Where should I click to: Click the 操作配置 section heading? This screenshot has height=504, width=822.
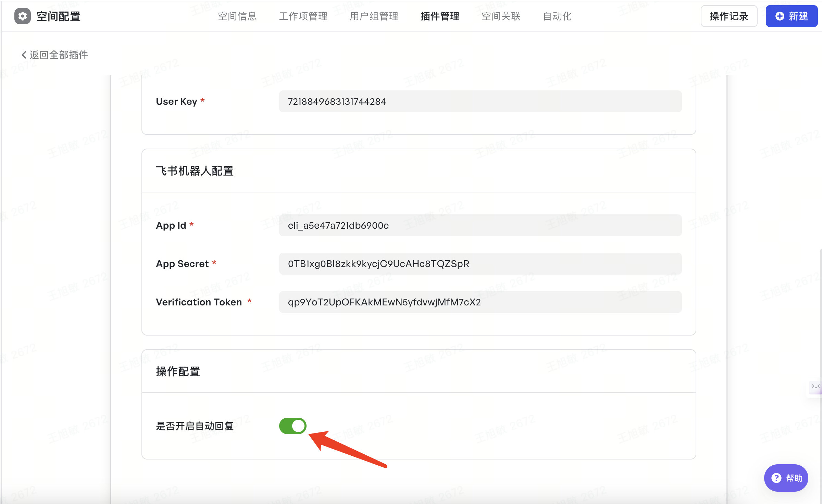[178, 371]
